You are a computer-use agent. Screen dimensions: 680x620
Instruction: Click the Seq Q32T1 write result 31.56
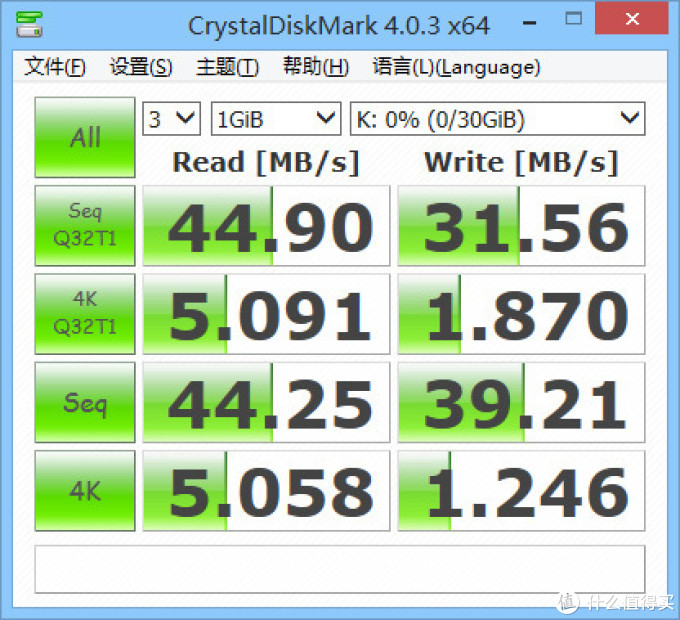point(521,226)
